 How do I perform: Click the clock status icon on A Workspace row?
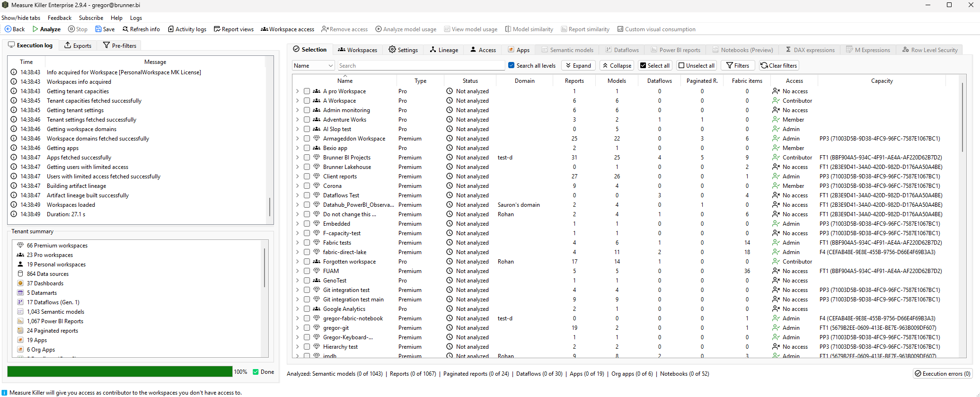pyautogui.click(x=450, y=100)
